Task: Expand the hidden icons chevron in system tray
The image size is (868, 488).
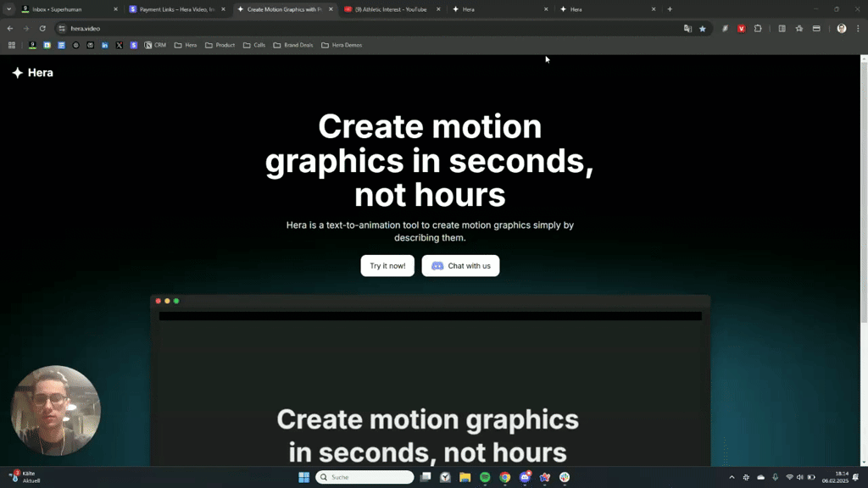Action: point(732,477)
